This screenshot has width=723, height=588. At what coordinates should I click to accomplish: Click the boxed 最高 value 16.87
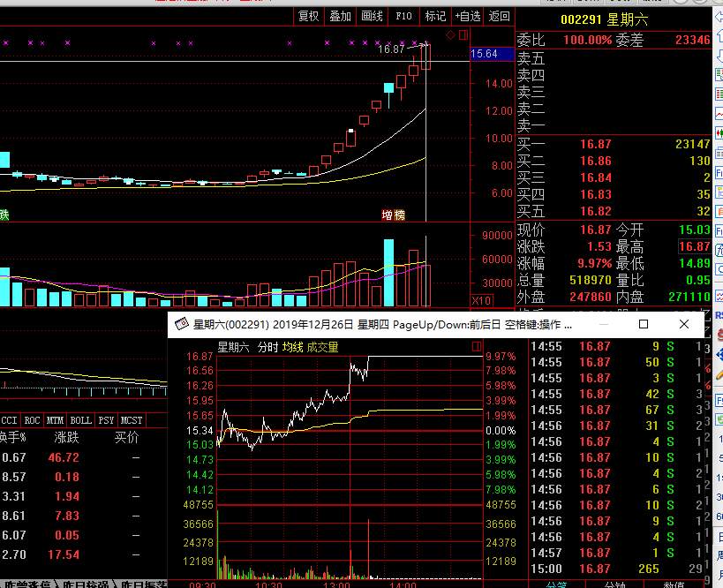[695, 246]
